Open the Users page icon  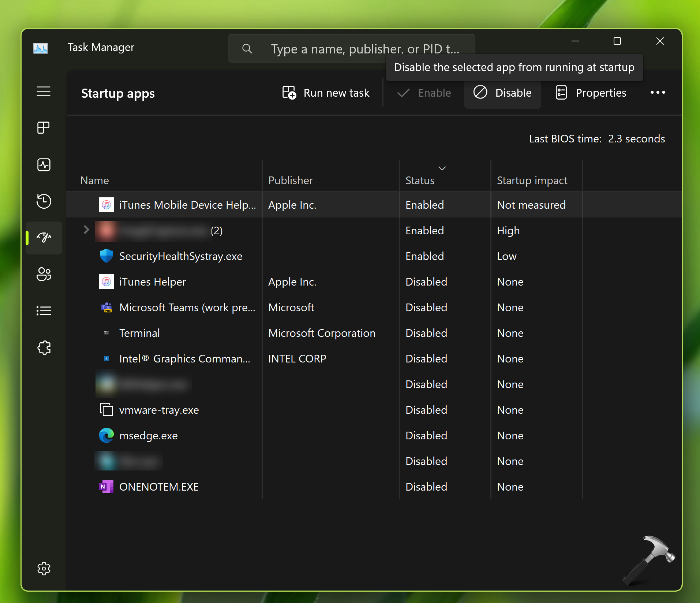(x=44, y=274)
